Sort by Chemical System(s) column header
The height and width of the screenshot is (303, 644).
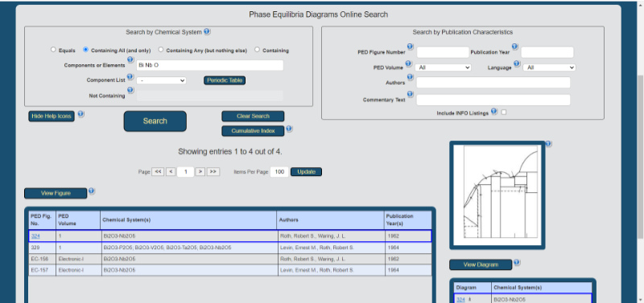click(188, 219)
